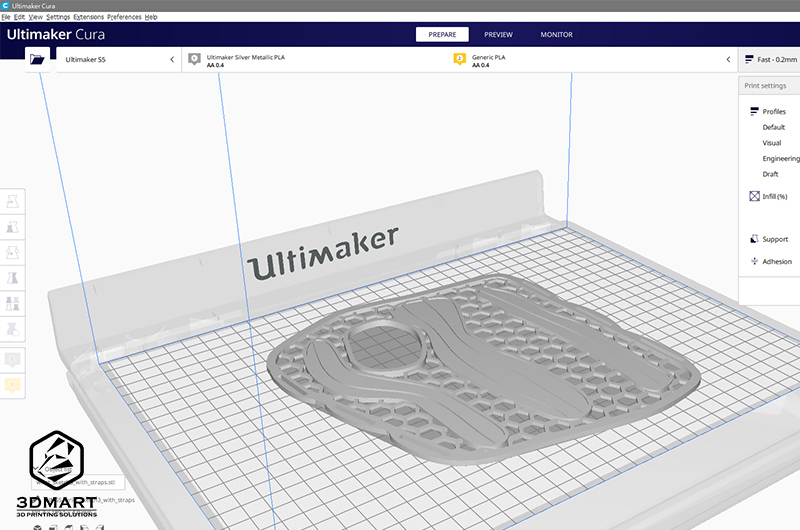Select extruder 1 Silver Metallic PLA icon

tap(194, 59)
